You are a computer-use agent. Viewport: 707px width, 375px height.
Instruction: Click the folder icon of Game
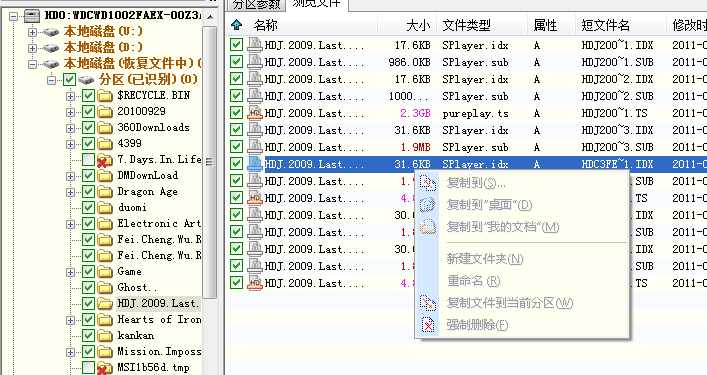click(x=105, y=272)
